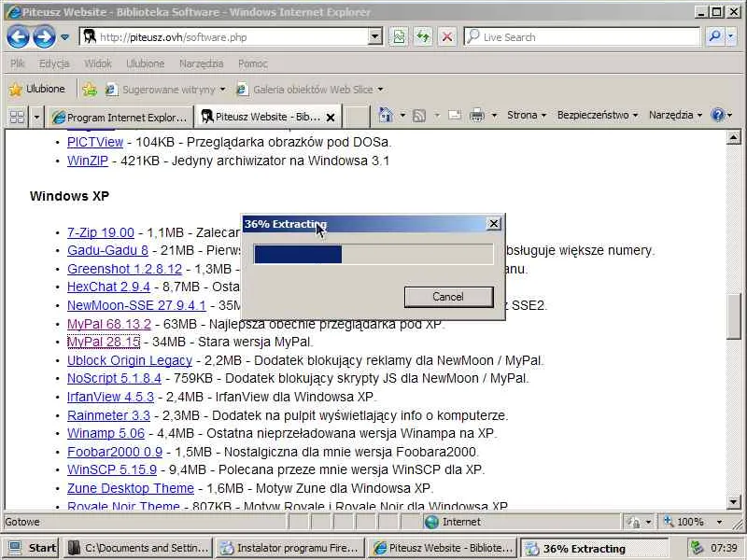
Task: Open Ulubione favorites star button
Action: (37, 89)
